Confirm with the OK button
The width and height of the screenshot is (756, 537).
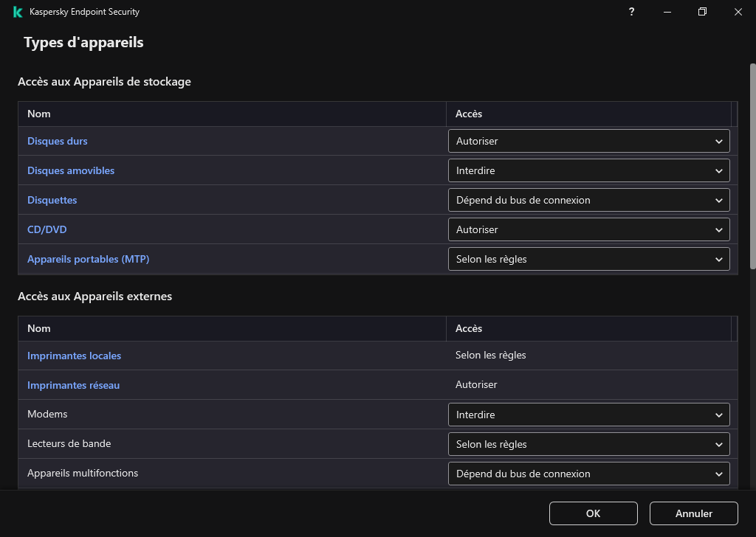pos(593,513)
